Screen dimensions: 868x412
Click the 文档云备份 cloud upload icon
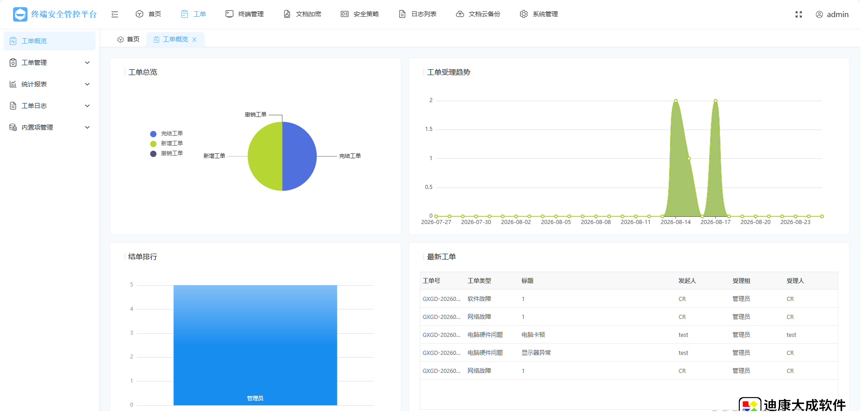[460, 14]
